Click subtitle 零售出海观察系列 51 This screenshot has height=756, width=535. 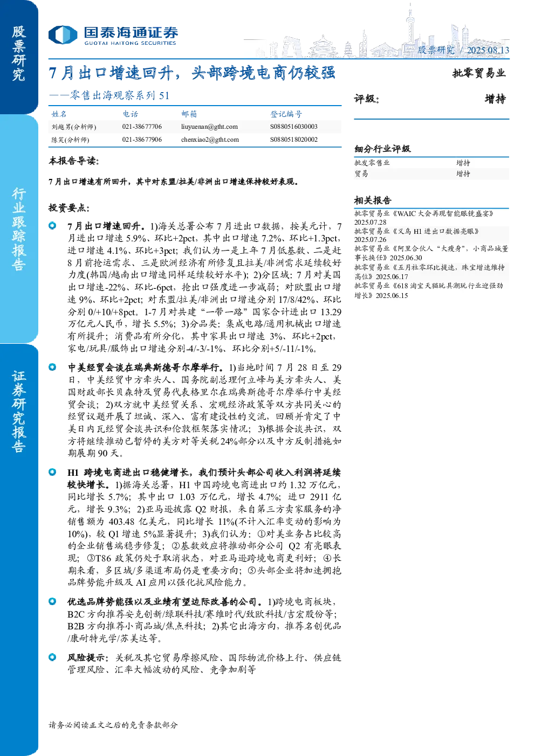(109, 95)
